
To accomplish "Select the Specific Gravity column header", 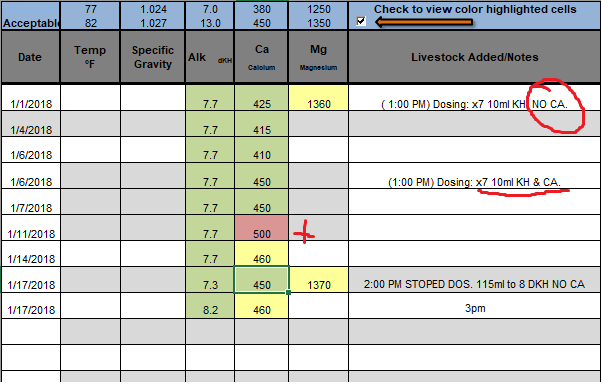I will coord(152,57).
